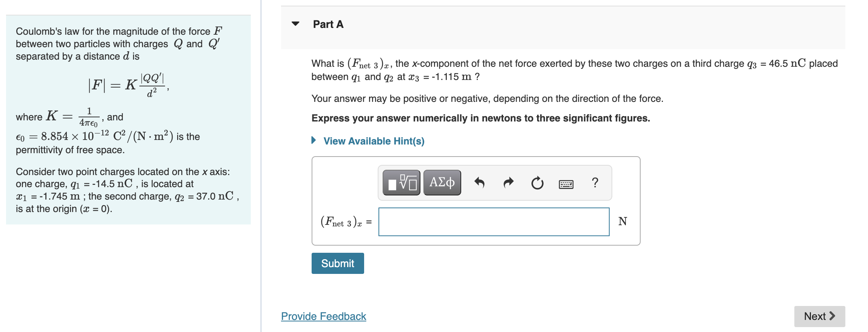Submit the answer
This screenshot has height=332, width=868.
pyautogui.click(x=337, y=263)
